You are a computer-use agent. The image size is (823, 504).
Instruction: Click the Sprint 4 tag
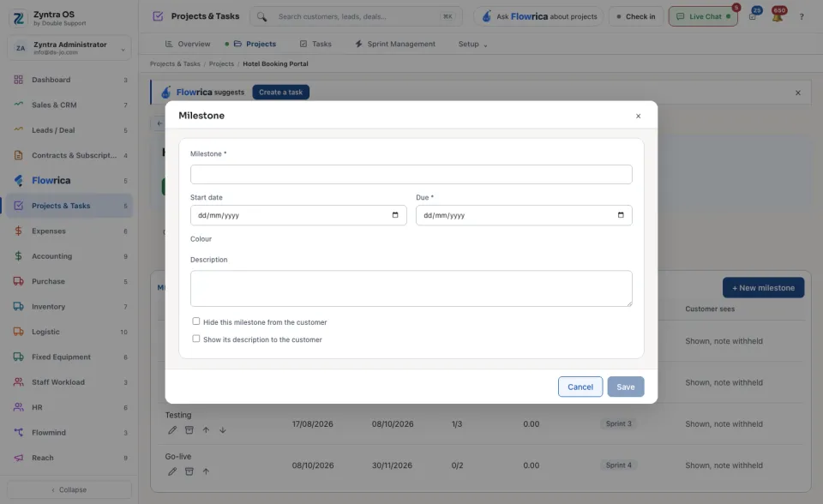click(x=618, y=465)
